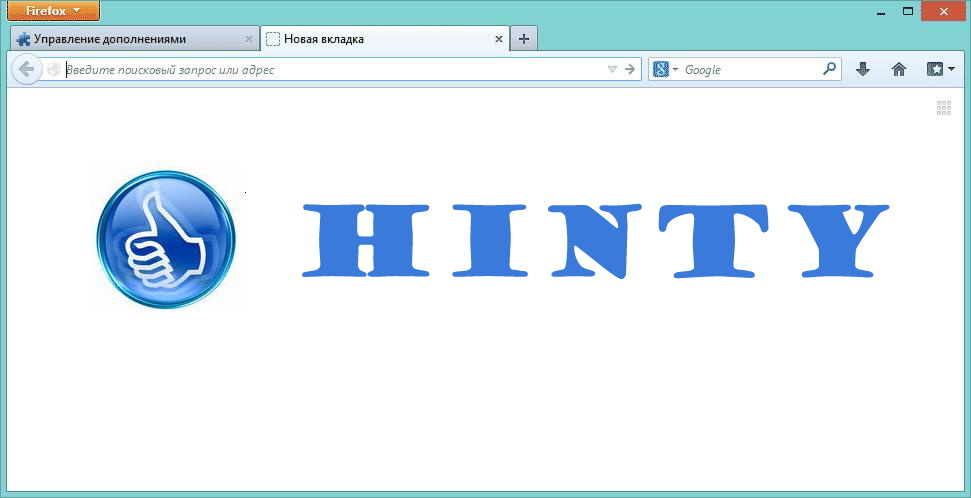This screenshot has height=498, width=971.
Task: Go back with the back arrow button
Action: point(26,69)
